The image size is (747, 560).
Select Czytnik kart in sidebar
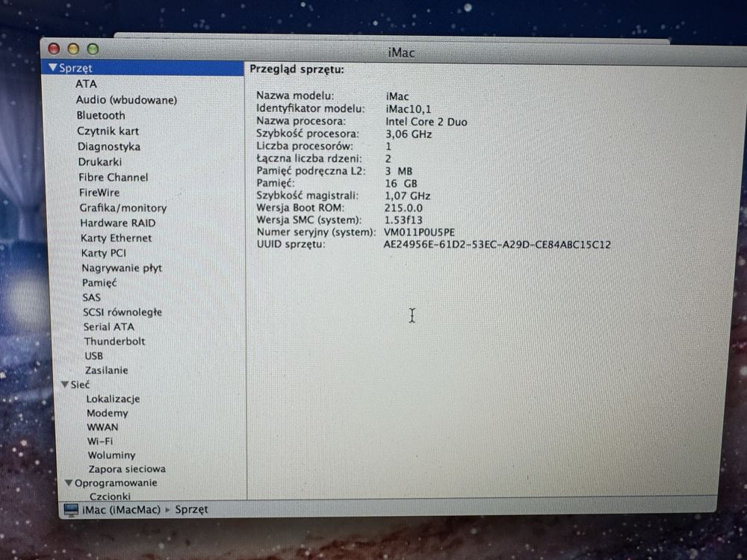click(x=108, y=131)
